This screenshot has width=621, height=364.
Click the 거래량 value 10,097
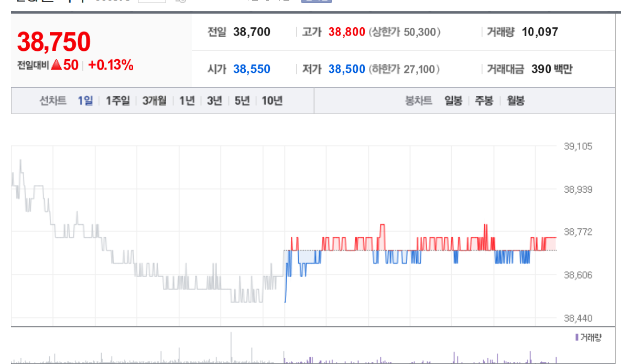(540, 32)
